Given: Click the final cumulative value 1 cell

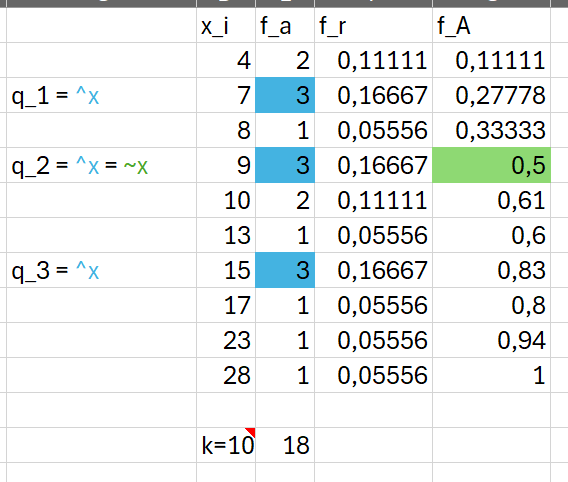Looking at the screenshot, I should click(x=492, y=375).
